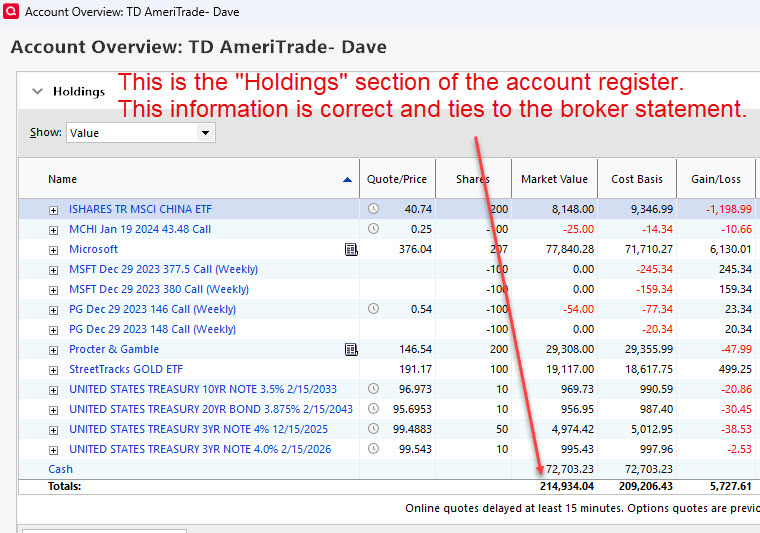This screenshot has height=533, width=760.
Task: Click clock icon for PG 146 Call quote 0.54
Action: coord(373,309)
